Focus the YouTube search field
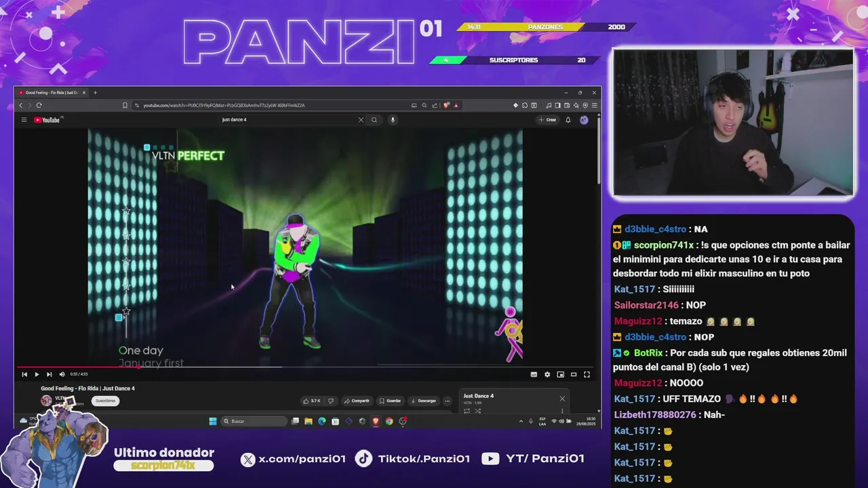The width and height of the screenshot is (868, 488). (x=288, y=120)
